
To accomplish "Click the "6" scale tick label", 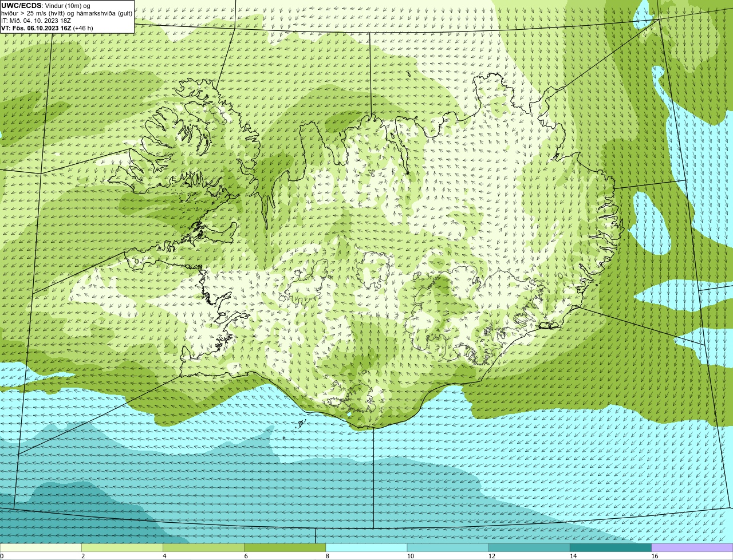I will point(246,556).
